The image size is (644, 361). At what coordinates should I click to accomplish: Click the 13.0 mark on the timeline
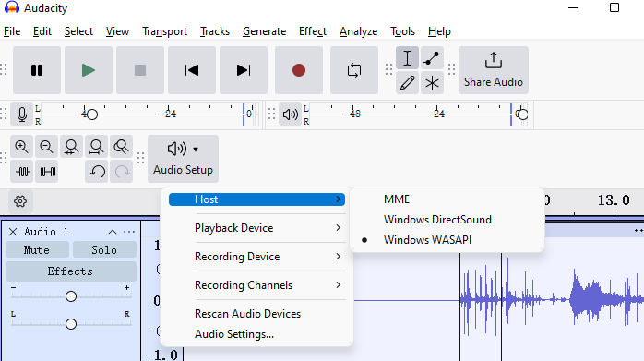pos(614,200)
